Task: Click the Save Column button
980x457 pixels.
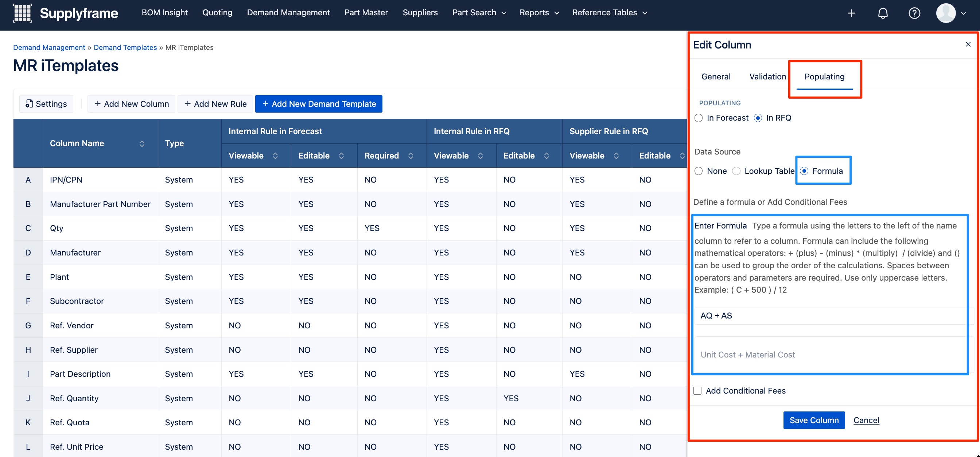Action: coord(814,420)
